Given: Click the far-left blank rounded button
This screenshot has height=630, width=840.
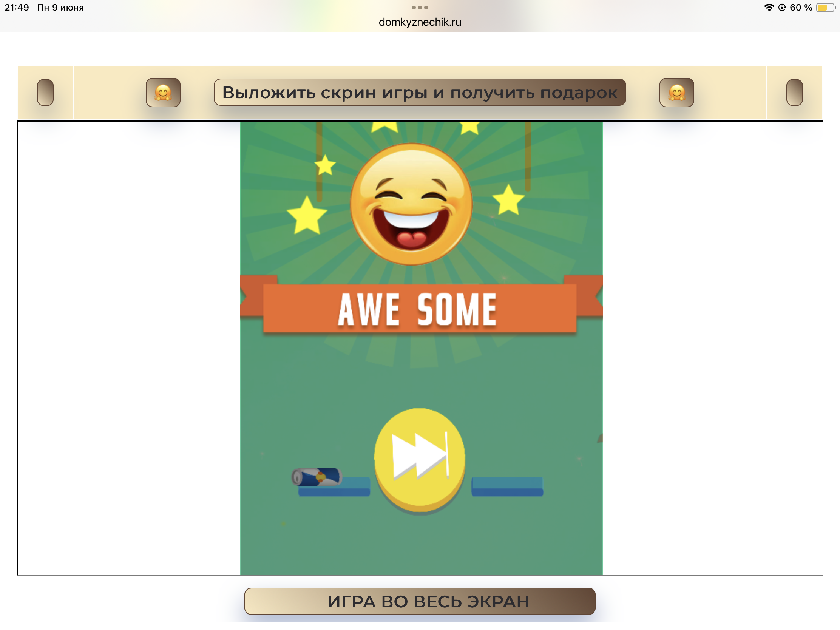Looking at the screenshot, I should click(45, 92).
